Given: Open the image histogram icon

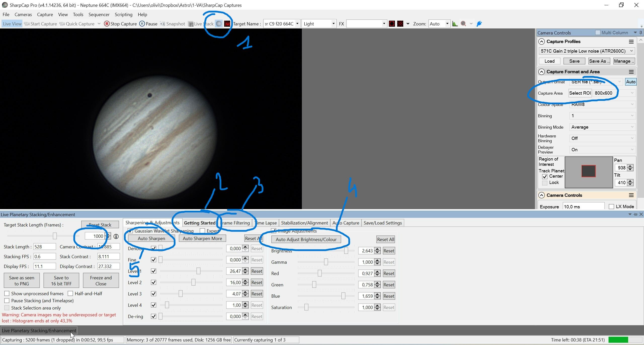Looking at the screenshot, I should pos(455,24).
